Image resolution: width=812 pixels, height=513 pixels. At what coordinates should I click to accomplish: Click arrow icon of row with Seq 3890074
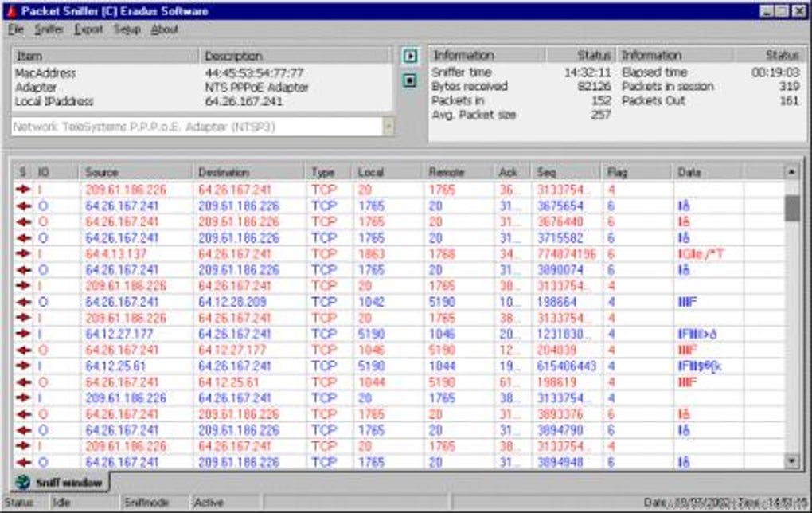(x=23, y=270)
